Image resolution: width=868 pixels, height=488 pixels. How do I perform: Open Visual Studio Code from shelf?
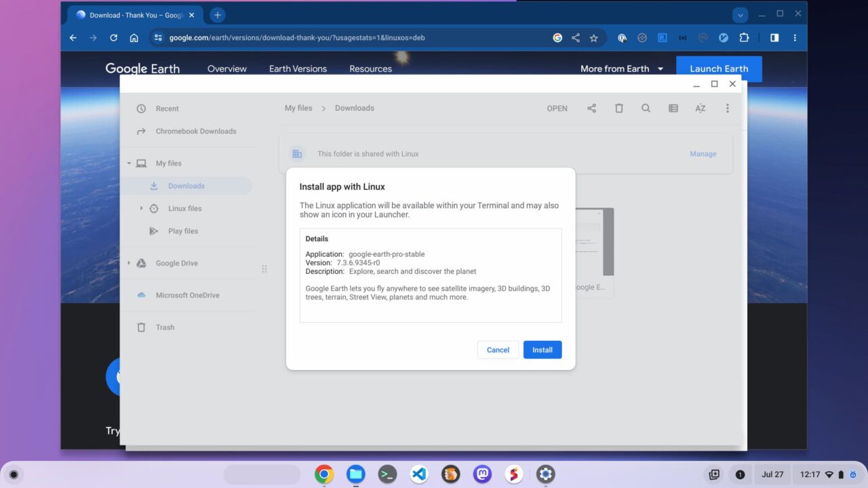point(419,474)
